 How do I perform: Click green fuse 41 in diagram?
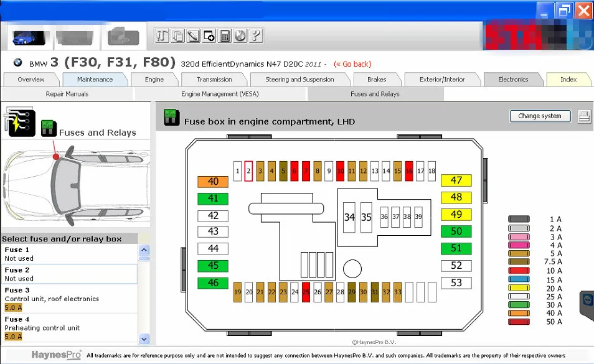[x=213, y=198]
